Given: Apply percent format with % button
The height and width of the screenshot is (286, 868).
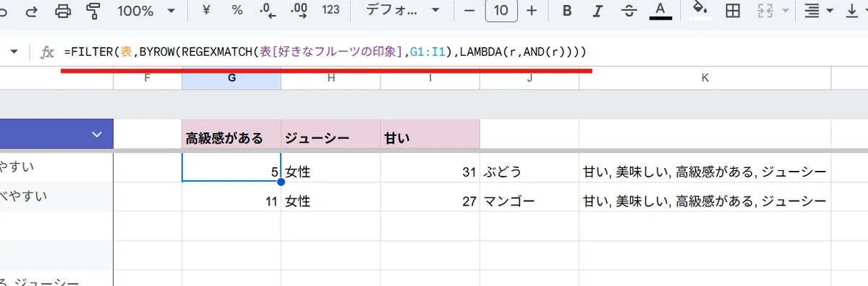Looking at the screenshot, I should coord(237,11).
